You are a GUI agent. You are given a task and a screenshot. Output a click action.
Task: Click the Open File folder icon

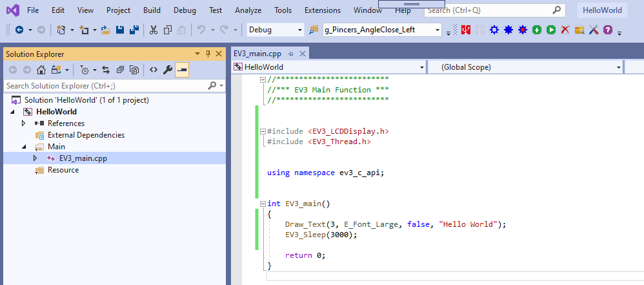(x=106, y=30)
